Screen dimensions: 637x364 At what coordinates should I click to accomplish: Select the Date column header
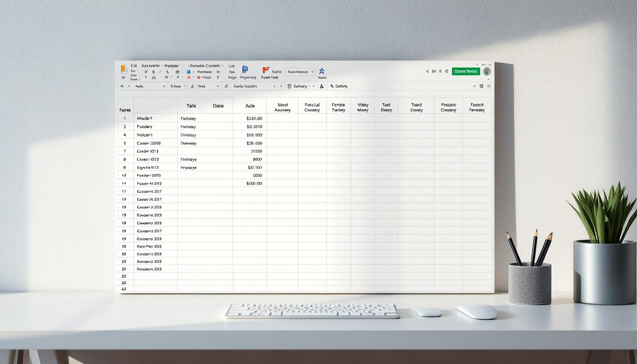pos(218,106)
